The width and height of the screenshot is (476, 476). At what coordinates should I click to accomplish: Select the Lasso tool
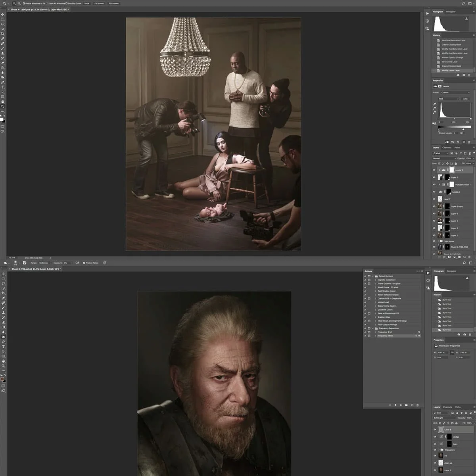pyautogui.click(x=3, y=24)
